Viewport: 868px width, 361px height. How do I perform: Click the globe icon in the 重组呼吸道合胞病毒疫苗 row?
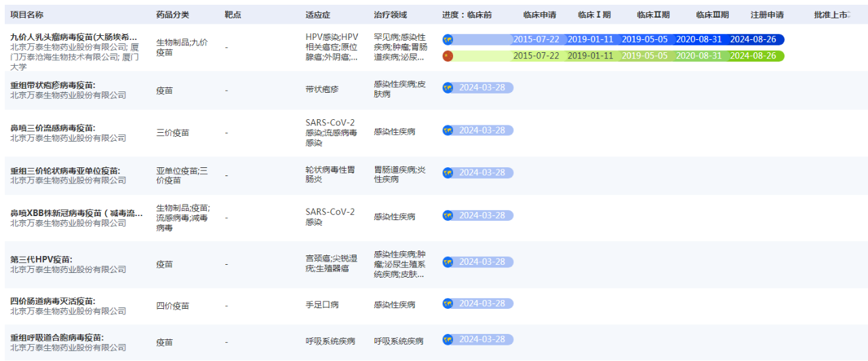click(x=448, y=339)
